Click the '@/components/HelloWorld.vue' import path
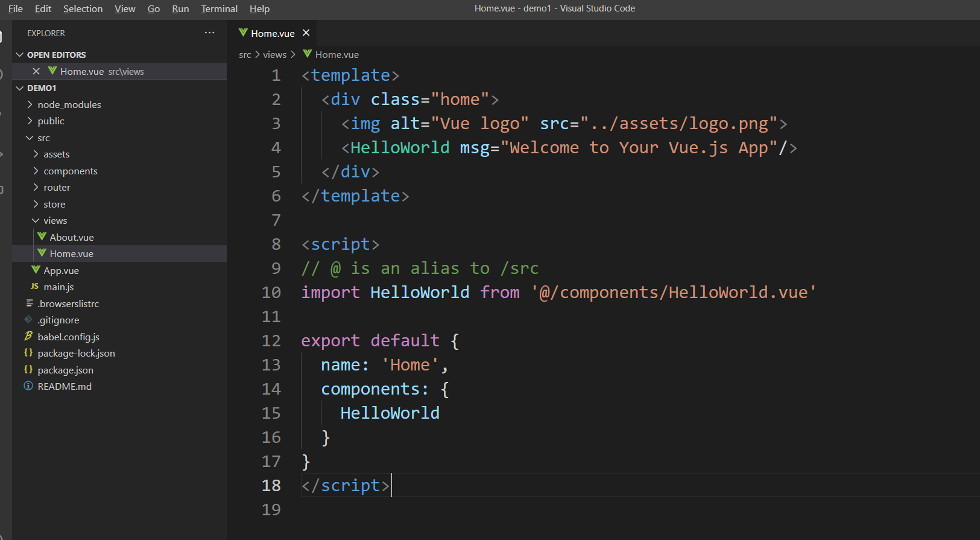 point(674,293)
